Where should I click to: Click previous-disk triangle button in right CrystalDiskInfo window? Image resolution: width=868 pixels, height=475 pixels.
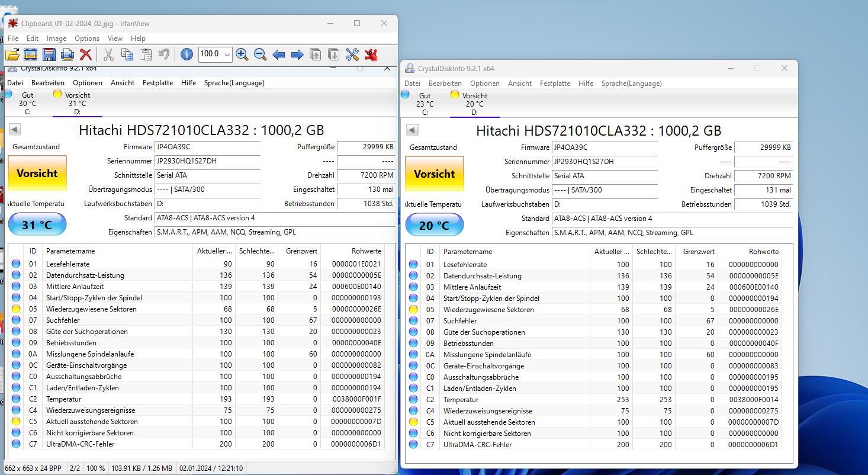(412, 130)
